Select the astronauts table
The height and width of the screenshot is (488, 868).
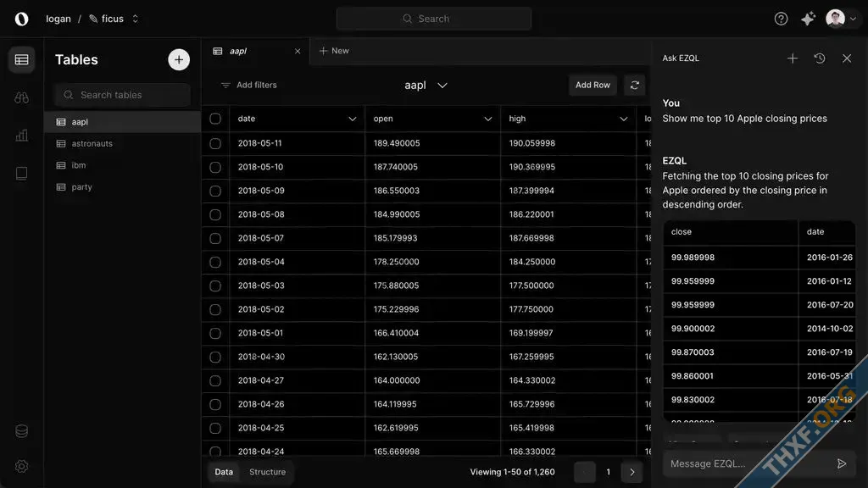click(122, 143)
